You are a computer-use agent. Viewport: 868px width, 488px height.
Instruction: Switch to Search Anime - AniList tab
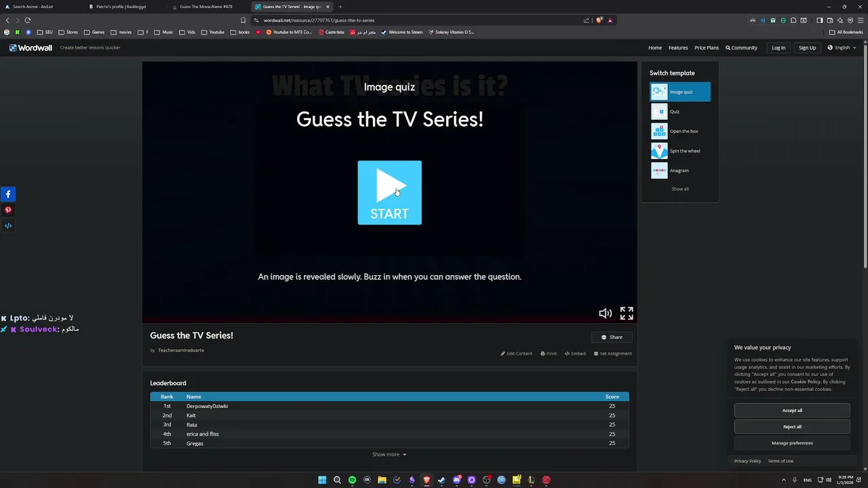pos(41,7)
